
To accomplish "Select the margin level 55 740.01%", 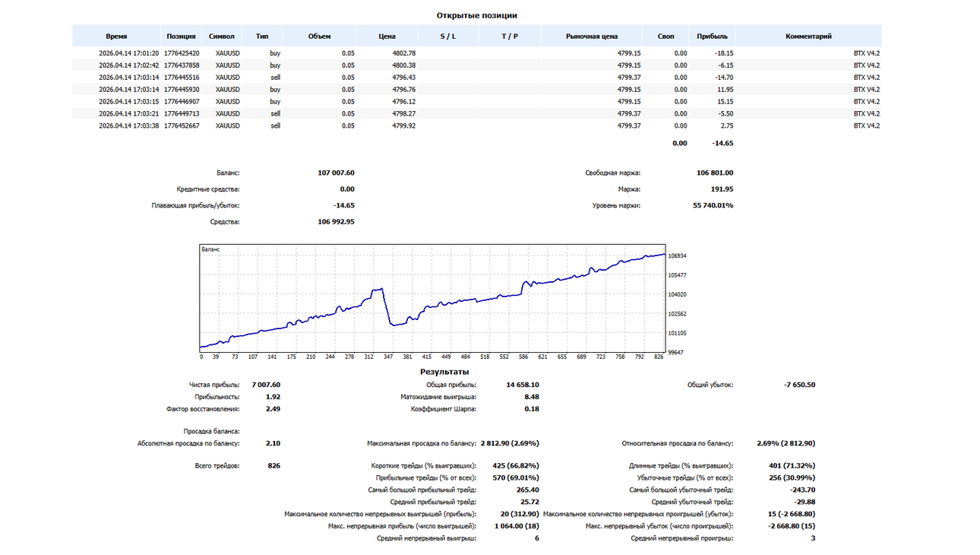I will 713,205.
